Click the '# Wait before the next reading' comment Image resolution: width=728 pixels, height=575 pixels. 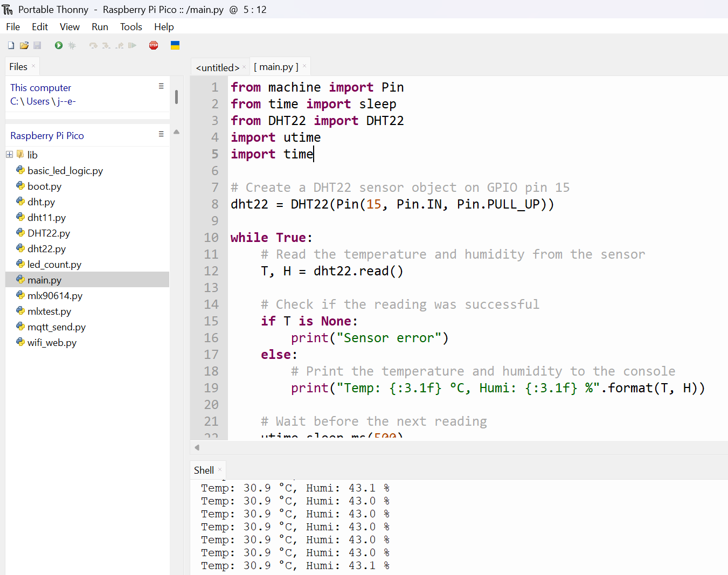[374, 421]
